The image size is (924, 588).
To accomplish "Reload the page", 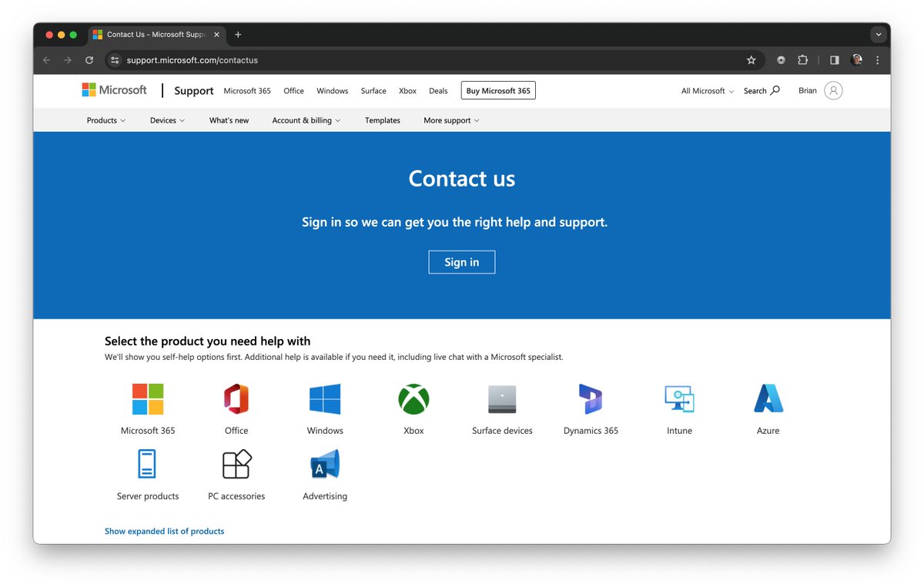I will pyautogui.click(x=89, y=60).
